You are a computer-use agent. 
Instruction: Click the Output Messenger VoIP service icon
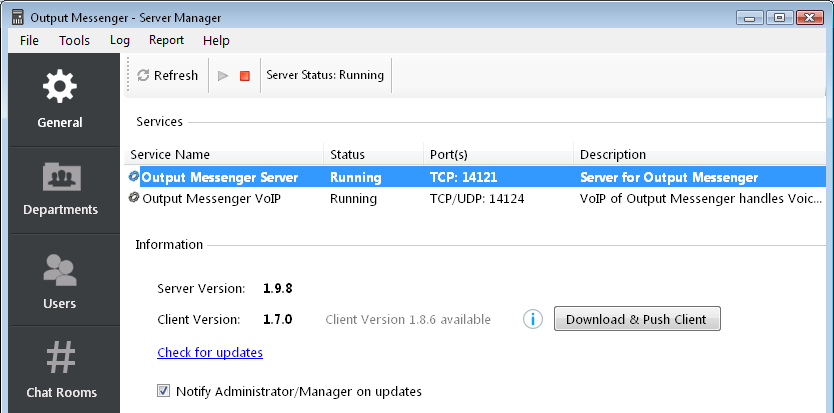click(x=134, y=198)
